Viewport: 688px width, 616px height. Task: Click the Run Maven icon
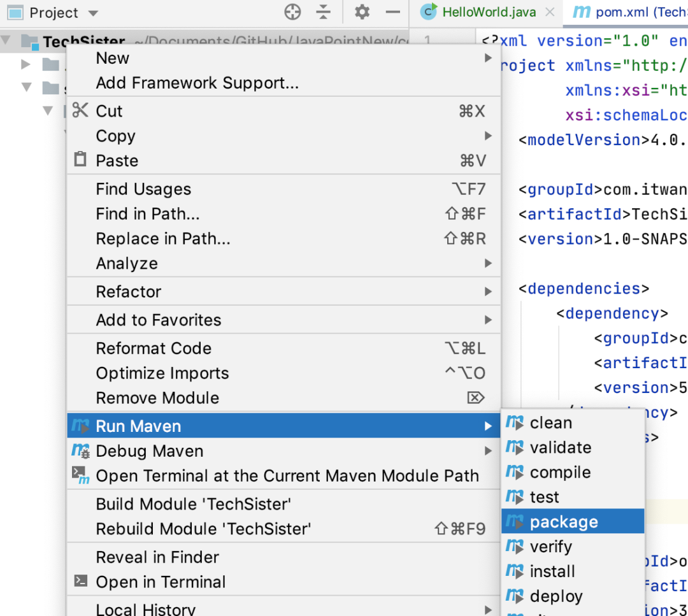tap(81, 426)
